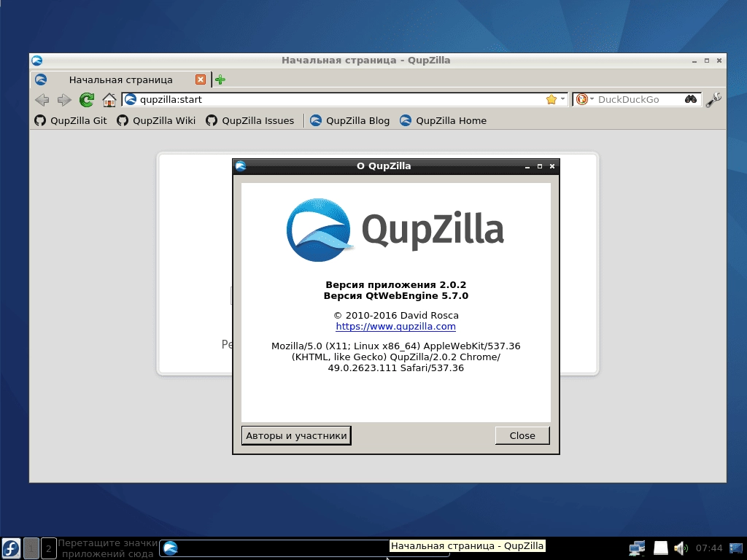Open the Home page icon
Screen dimensions: 747x560
(109, 99)
